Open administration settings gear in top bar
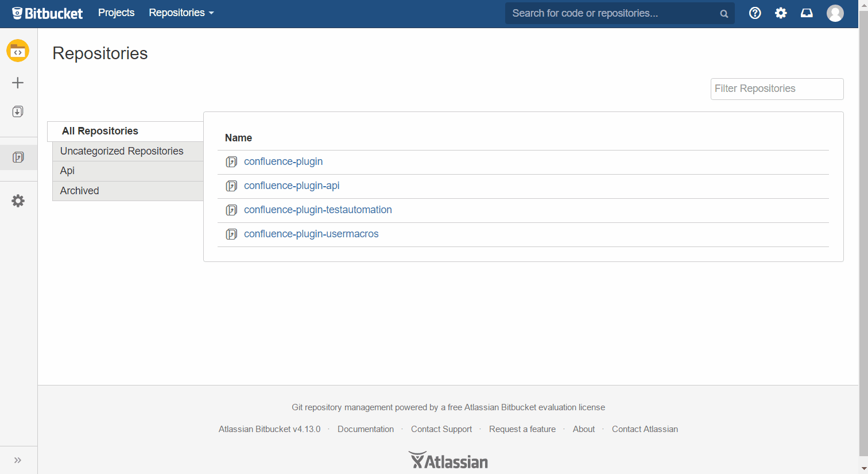Viewport: 868px width, 474px height. 781,13
